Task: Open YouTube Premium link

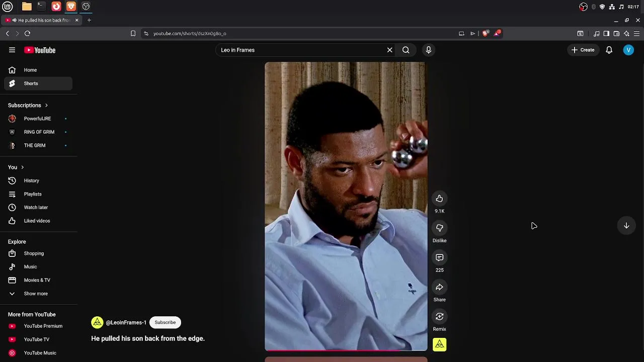Action: click(38, 326)
